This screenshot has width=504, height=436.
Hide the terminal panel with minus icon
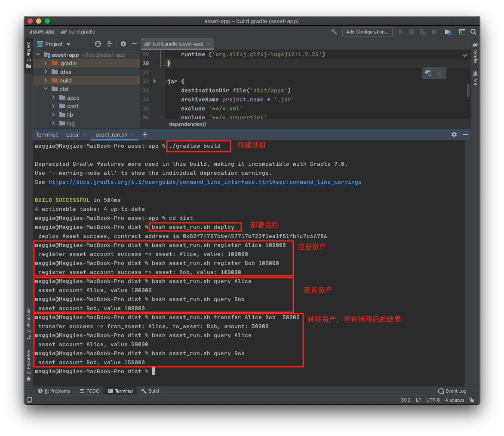pos(465,134)
